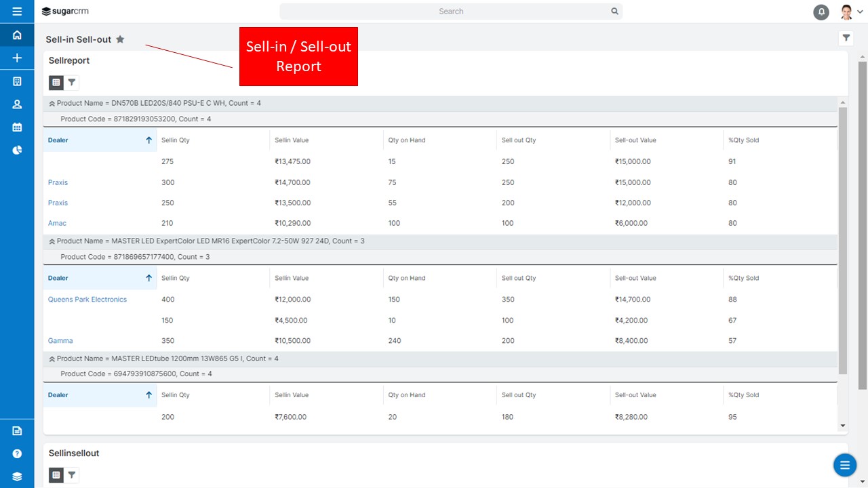Click the Sellreport scroll up arrow
This screenshot has height=488, width=868.
[x=843, y=103]
